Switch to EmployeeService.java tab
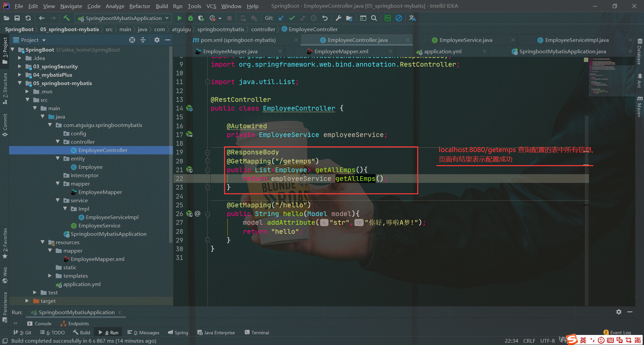The width and height of the screenshot is (644, 345). [x=466, y=40]
